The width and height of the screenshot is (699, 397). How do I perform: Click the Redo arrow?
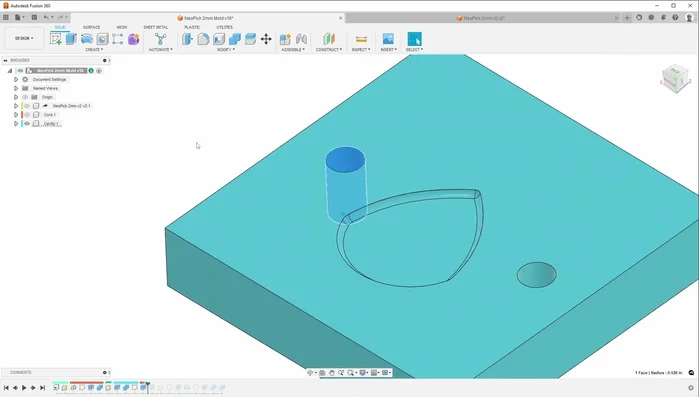click(x=60, y=17)
